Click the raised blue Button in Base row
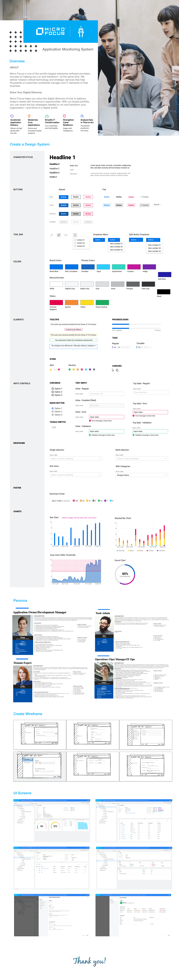The image size is (179, 980). (64, 197)
